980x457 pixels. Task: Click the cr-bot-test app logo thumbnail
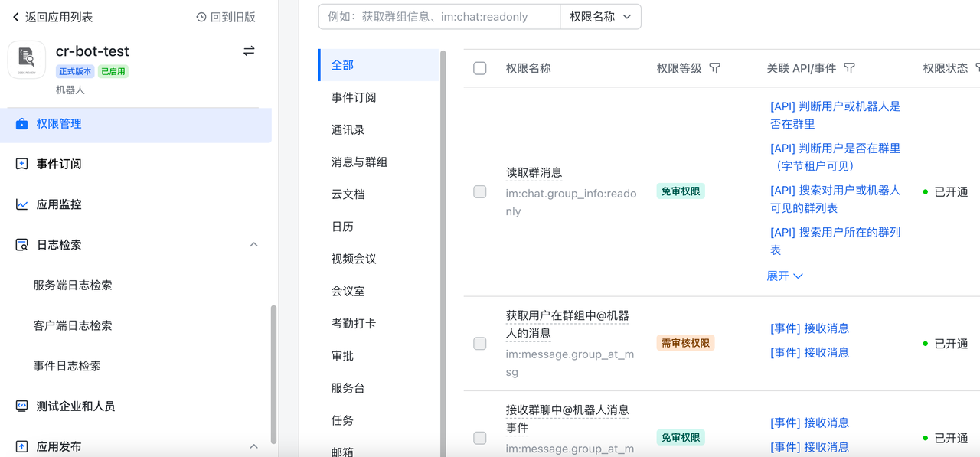27,60
